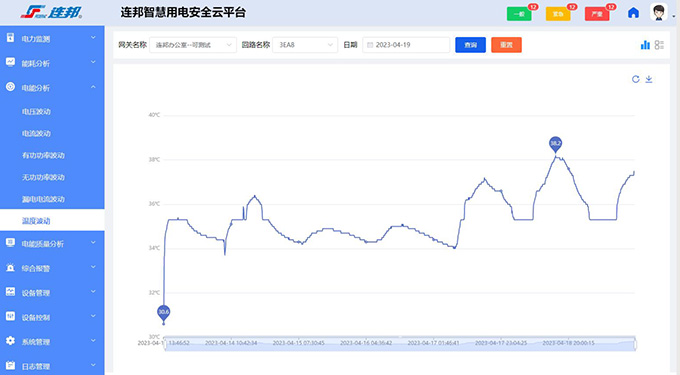The height and width of the screenshot is (375, 680).
Task: Click the 电能质量分析 sidebar icon
Action: point(10,243)
